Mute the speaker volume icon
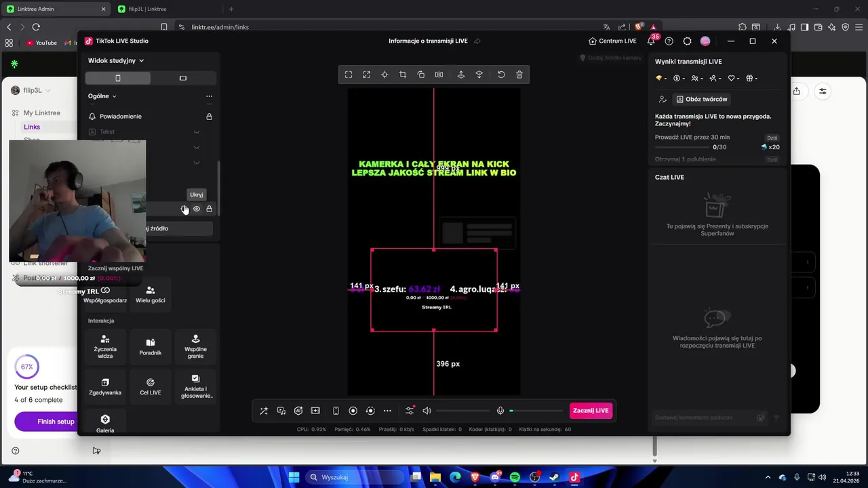The width and height of the screenshot is (868, 488). click(x=427, y=411)
